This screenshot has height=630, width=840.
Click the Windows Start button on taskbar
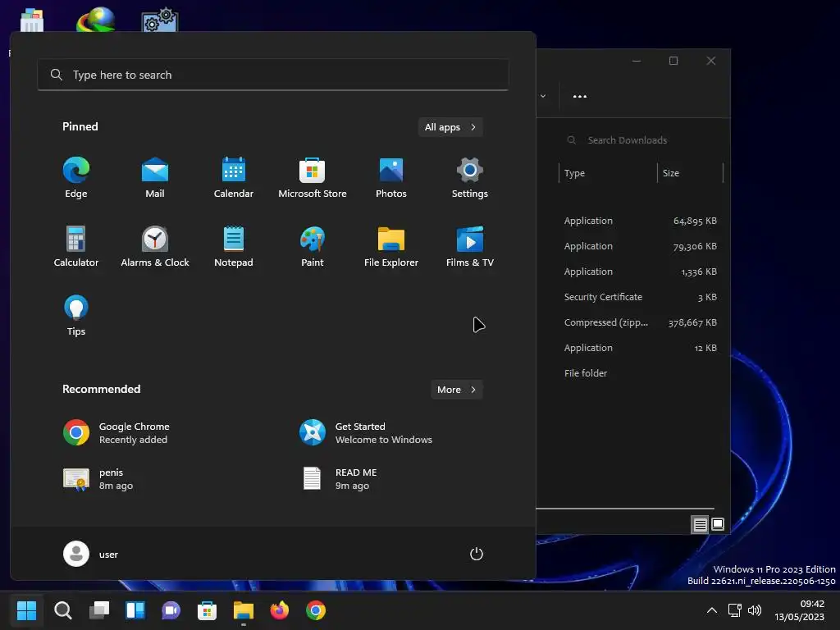point(26,610)
